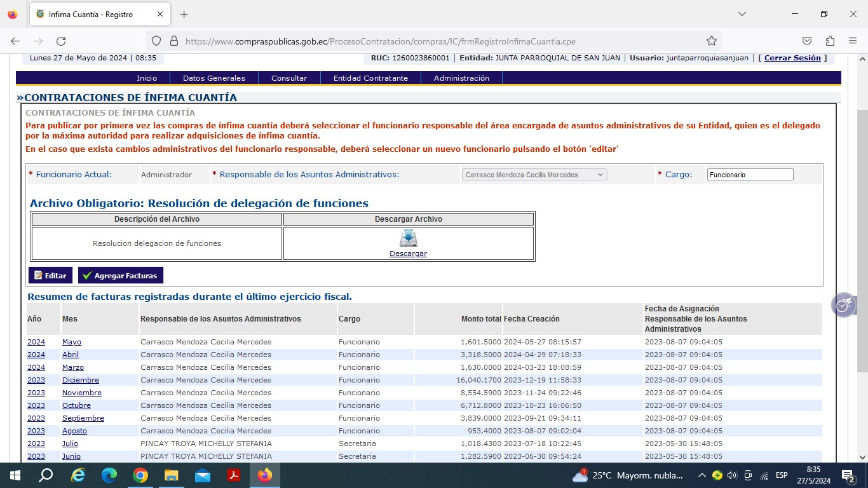868x488 pixels.
Task: Open Firefox extensions puzzle icon
Action: click(830, 41)
